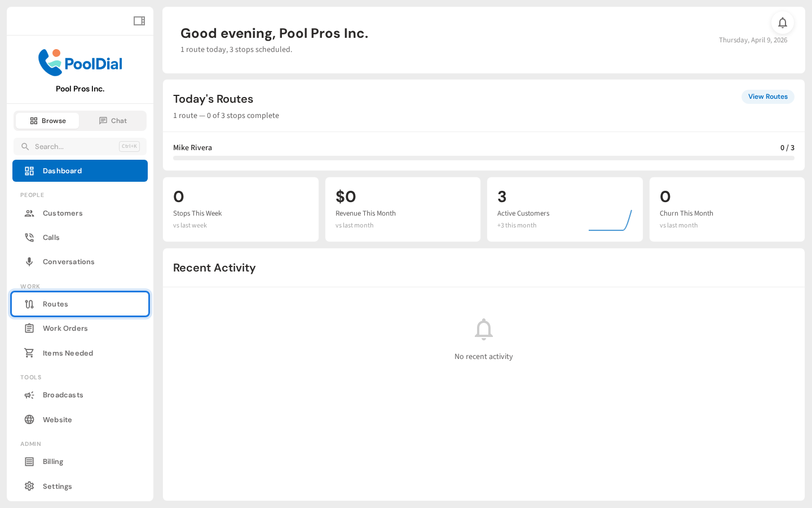Open Settings from the sidebar
Viewport: 812px width, 508px height.
click(x=56, y=486)
